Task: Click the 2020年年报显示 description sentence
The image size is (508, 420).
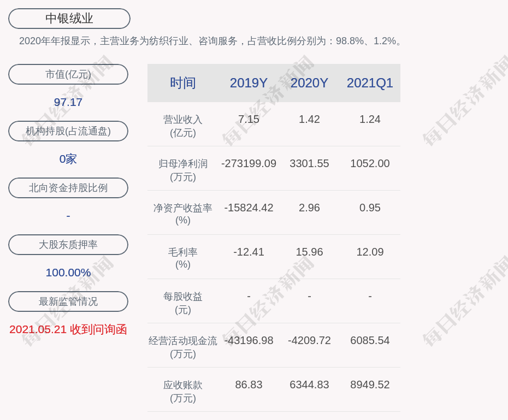Action: click(210, 41)
